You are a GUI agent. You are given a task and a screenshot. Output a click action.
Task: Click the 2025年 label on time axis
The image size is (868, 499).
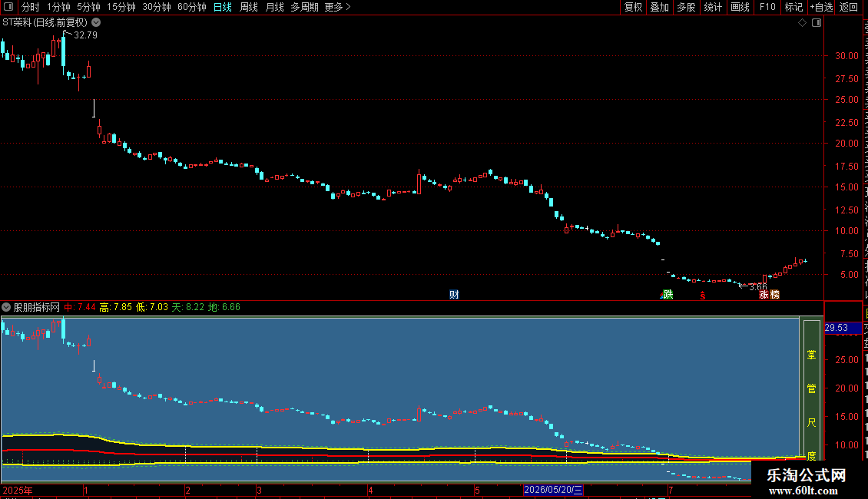[x=18, y=490]
